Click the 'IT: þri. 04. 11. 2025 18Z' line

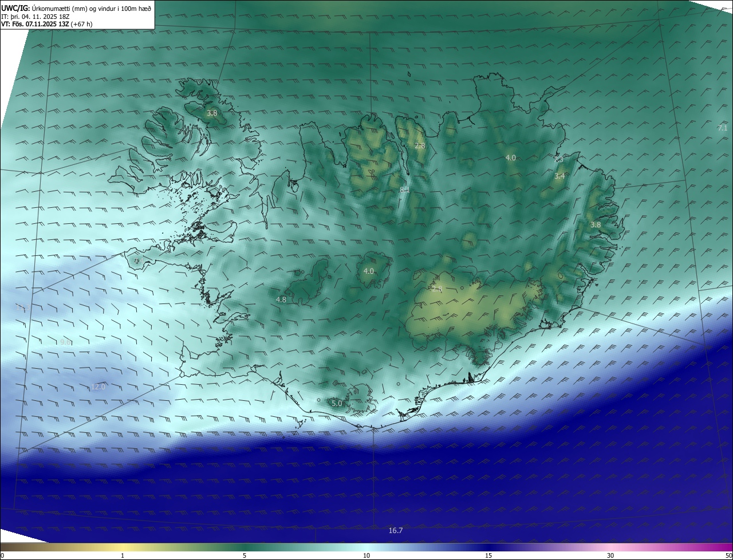pos(35,17)
